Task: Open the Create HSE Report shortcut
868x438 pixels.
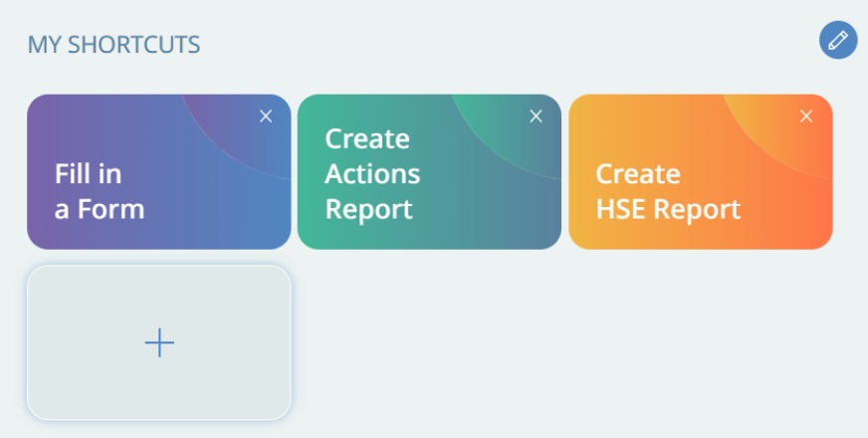Action: 700,171
